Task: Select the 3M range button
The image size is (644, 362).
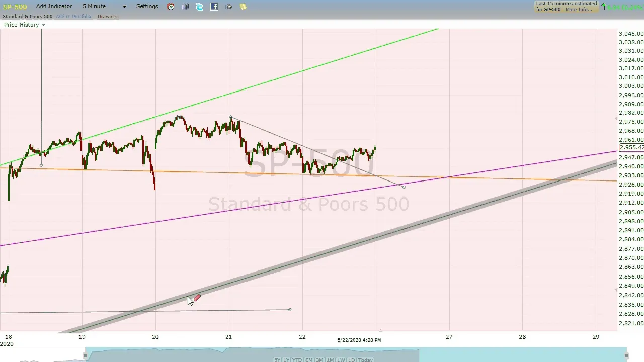Action: pos(319,360)
